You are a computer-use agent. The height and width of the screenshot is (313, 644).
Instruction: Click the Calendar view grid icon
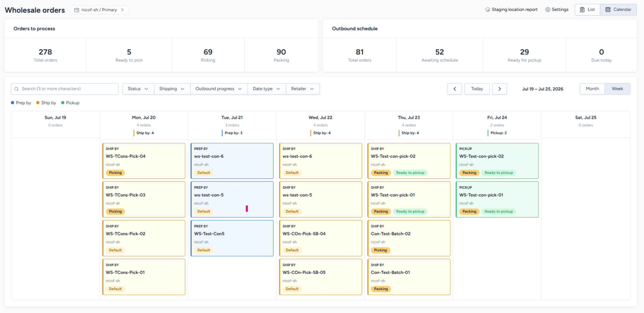[x=608, y=10]
